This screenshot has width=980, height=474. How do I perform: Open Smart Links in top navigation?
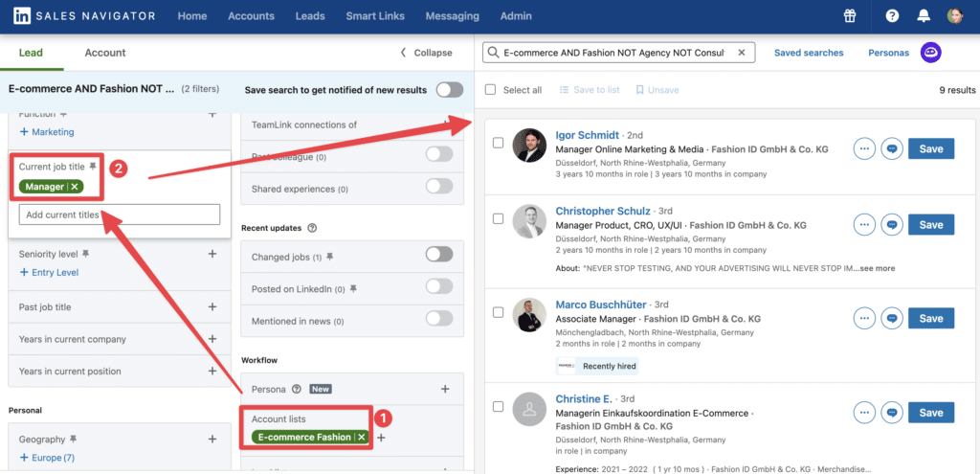(375, 16)
